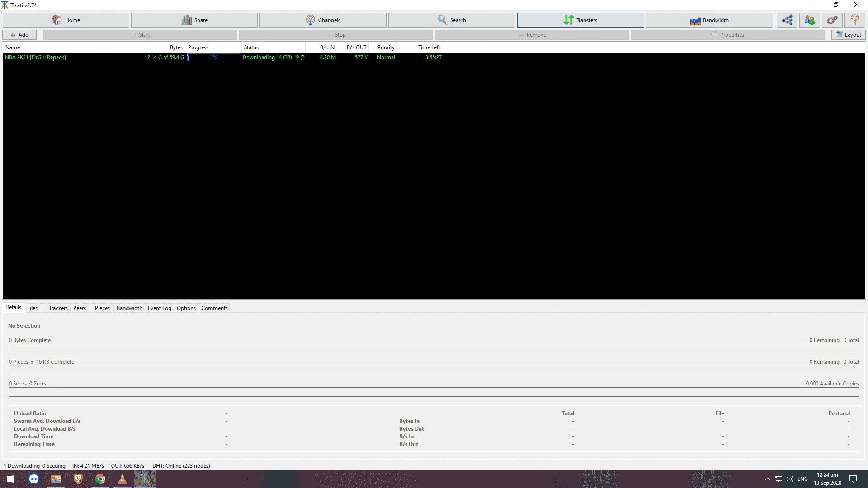
Task: Switch to the lower Bandwidth tab
Action: (x=129, y=308)
